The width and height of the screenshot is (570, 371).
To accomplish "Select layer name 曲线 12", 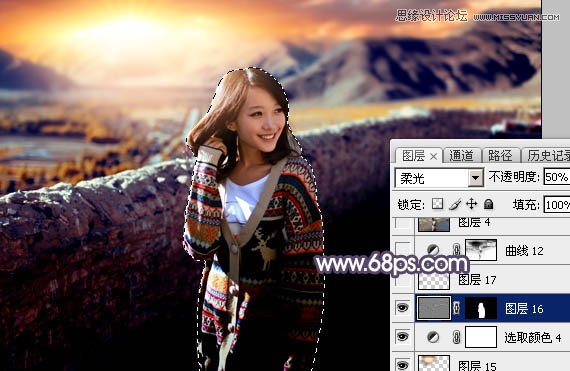I will (524, 250).
